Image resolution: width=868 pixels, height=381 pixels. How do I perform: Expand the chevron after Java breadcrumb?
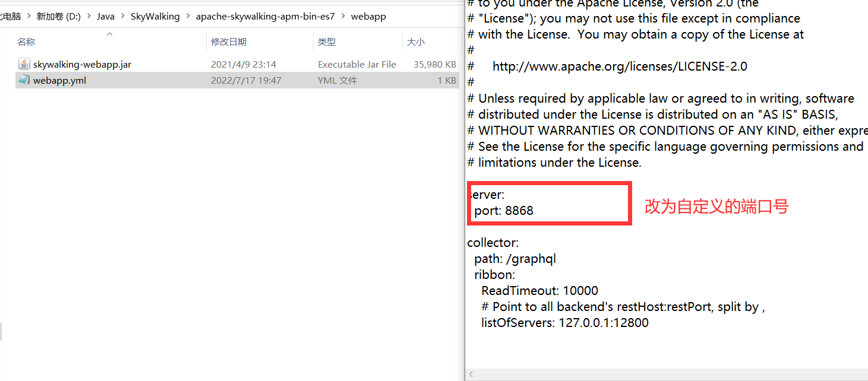122,17
